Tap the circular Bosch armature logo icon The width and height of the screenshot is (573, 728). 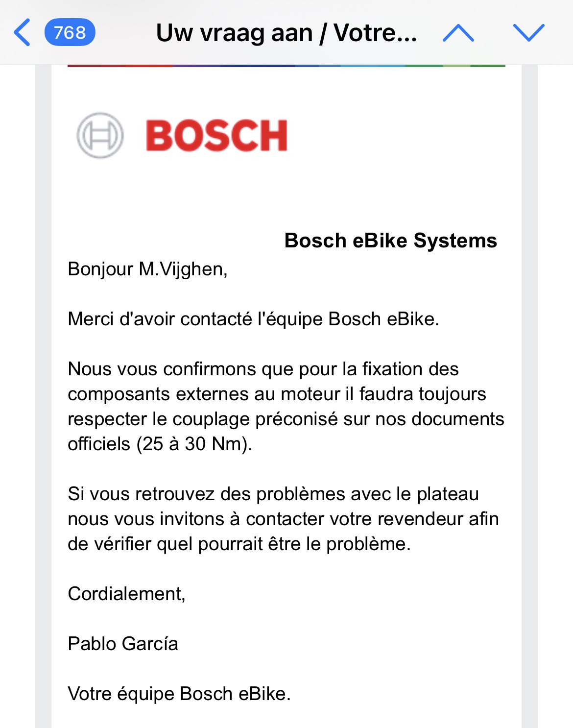[100, 136]
